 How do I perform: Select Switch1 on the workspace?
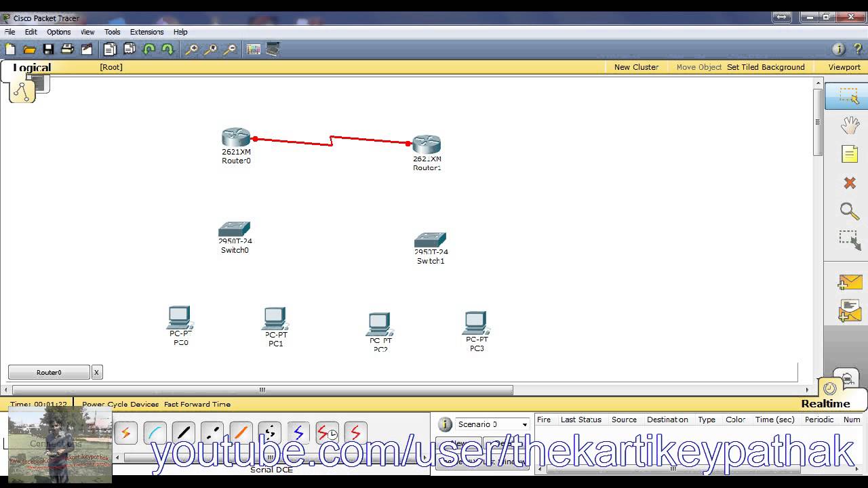(x=431, y=241)
